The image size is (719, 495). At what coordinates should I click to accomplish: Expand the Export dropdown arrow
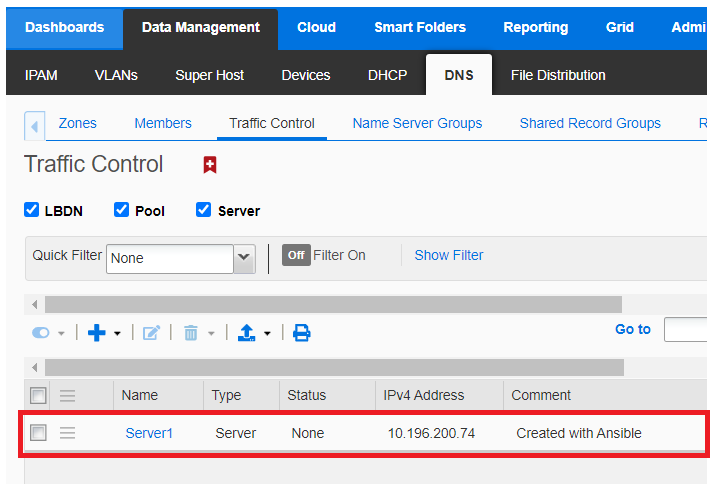(x=267, y=333)
